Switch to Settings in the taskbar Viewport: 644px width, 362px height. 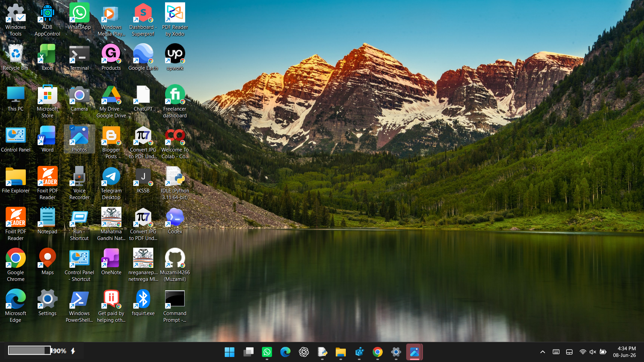point(396,352)
